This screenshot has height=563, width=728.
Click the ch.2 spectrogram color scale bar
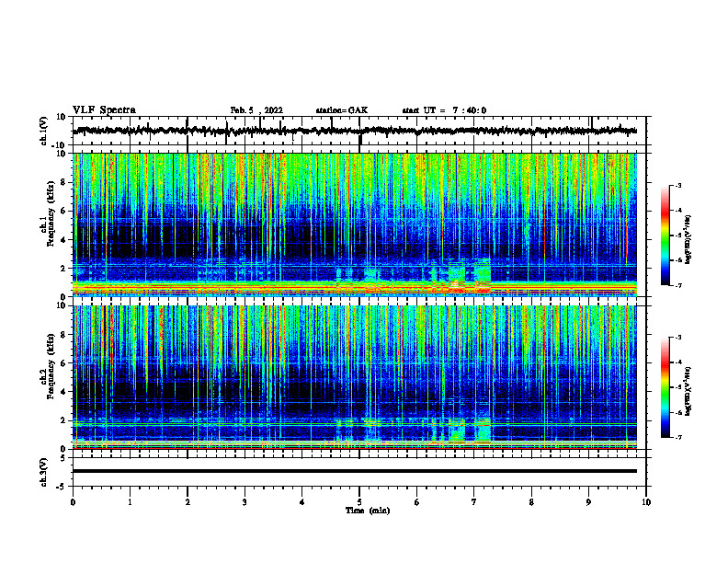coord(665,387)
